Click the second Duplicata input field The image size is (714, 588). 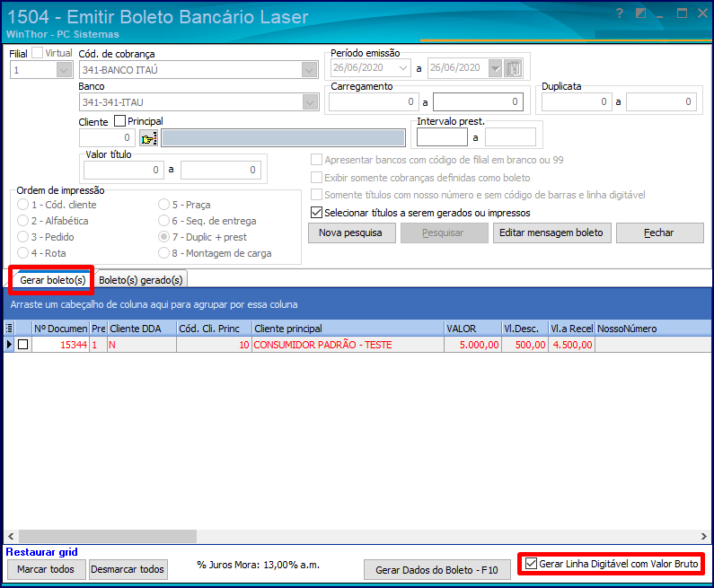point(663,102)
